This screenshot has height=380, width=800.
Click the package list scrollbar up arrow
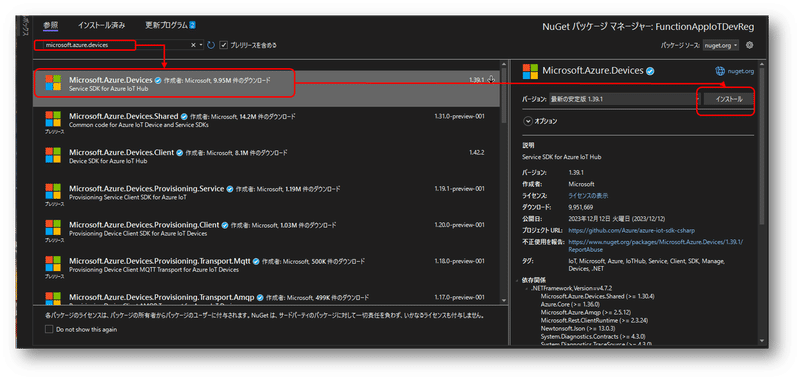(504, 64)
